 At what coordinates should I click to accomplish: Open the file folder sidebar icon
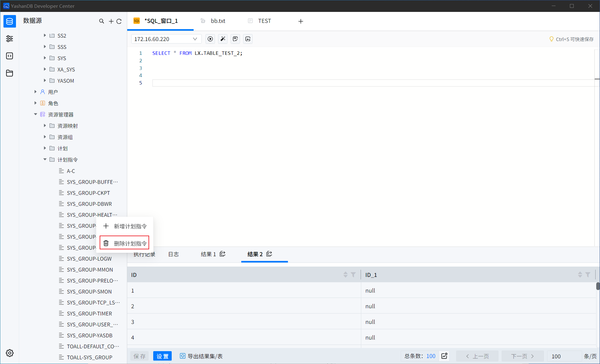(x=9, y=73)
